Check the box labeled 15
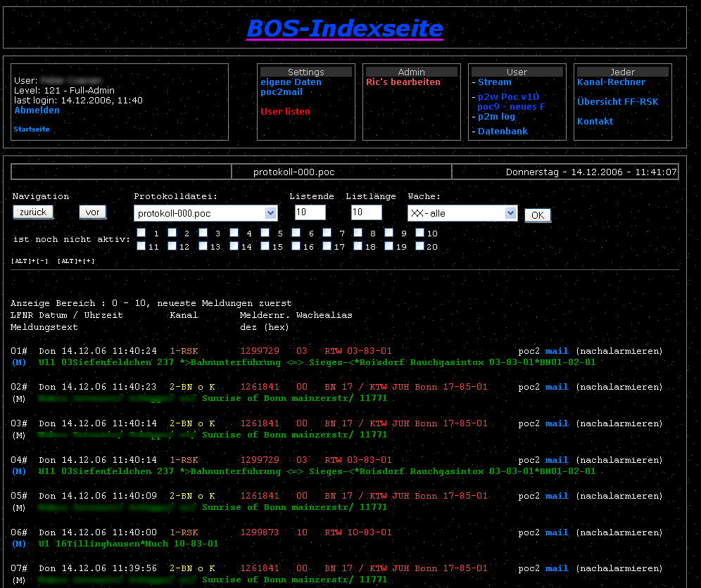Image resolution: width=701 pixels, height=588 pixels. point(265,246)
